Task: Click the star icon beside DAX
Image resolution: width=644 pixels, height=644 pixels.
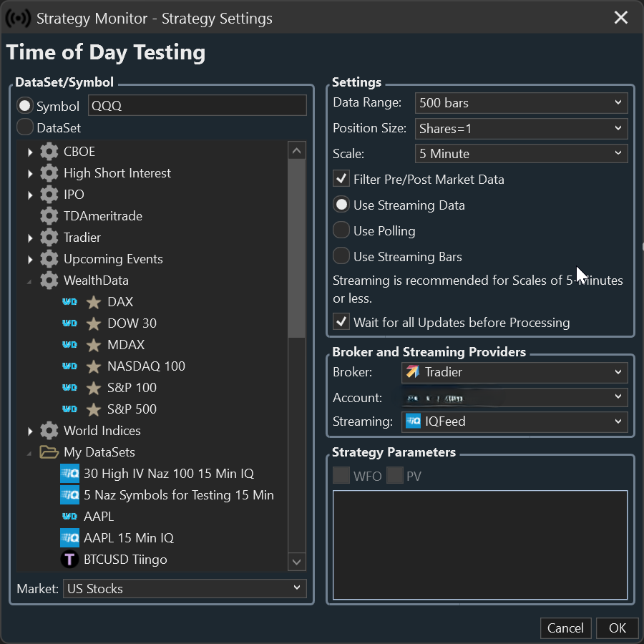Action: [94, 302]
